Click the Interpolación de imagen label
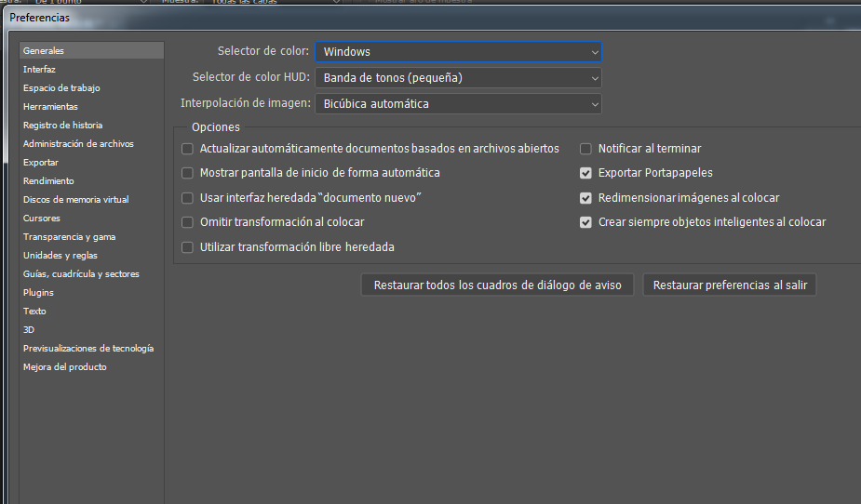Screen dimensions: 861x504 tap(246, 103)
